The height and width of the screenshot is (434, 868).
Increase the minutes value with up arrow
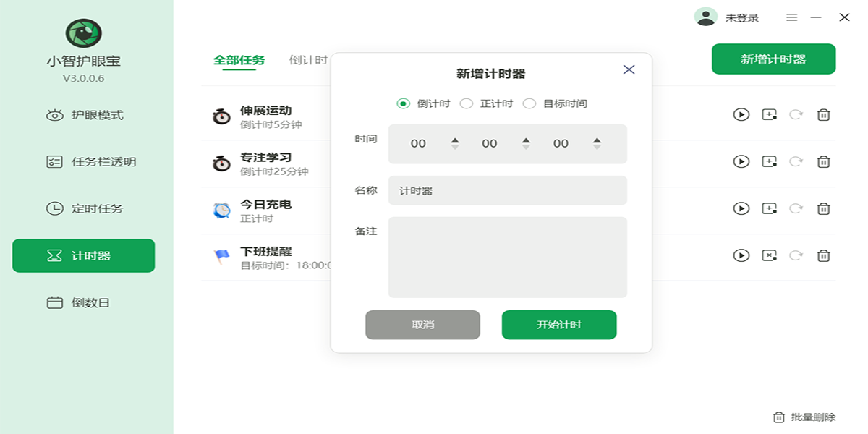[527, 140]
